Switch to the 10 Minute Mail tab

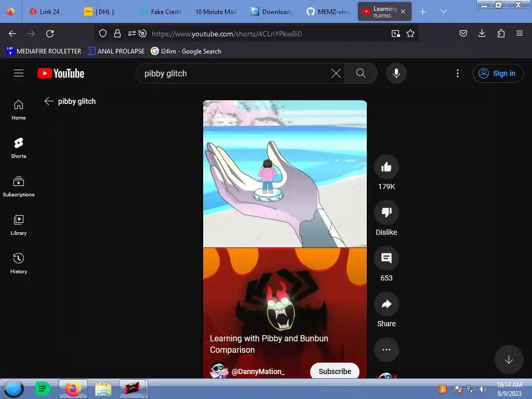click(x=216, y=12)
